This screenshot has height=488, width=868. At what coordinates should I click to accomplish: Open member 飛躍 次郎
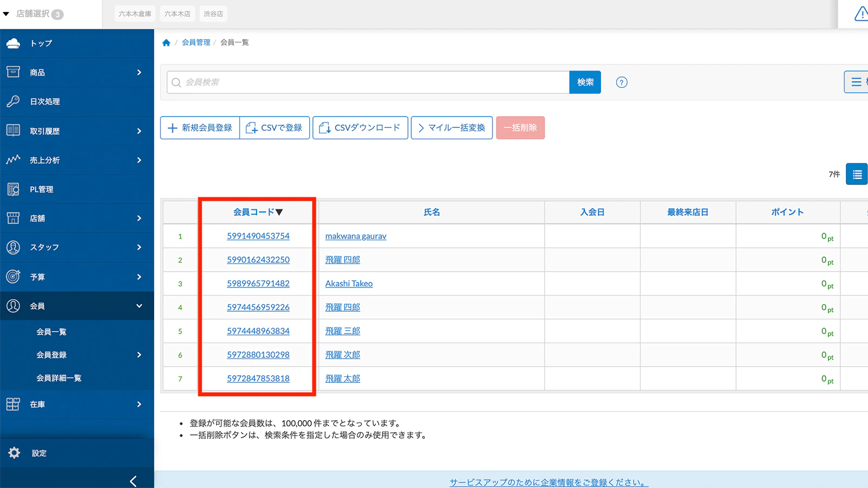pos(343,355)
